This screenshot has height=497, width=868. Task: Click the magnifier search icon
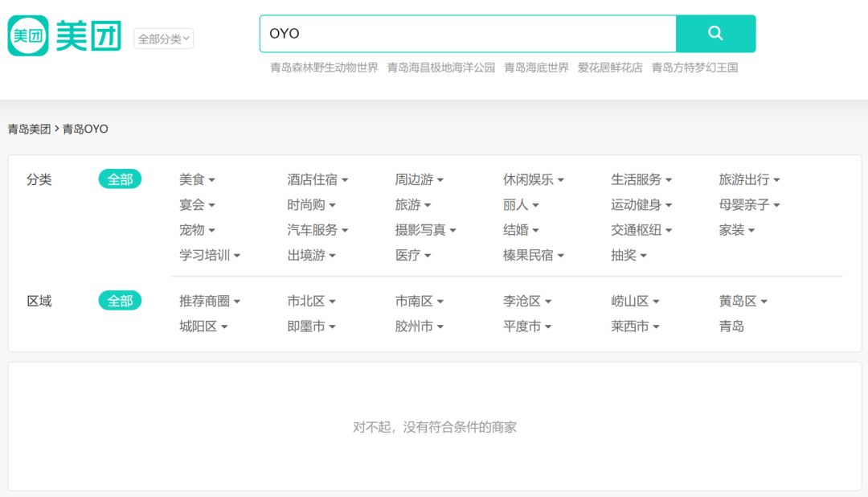coord(714,33)
